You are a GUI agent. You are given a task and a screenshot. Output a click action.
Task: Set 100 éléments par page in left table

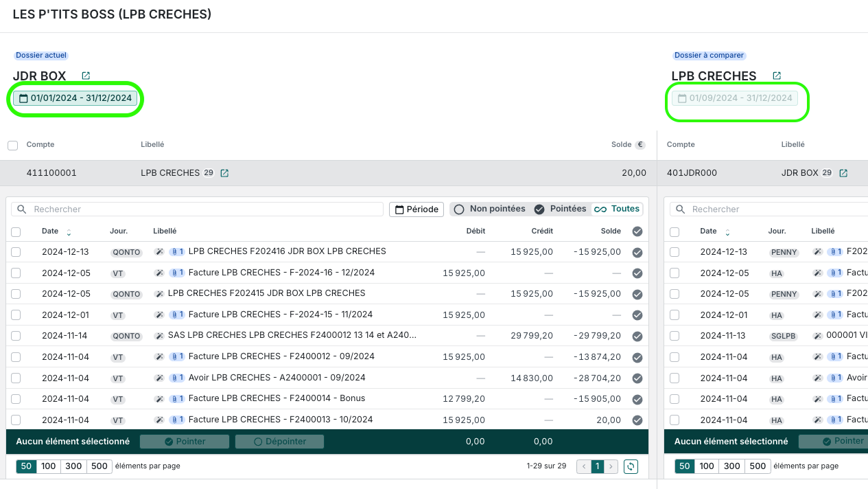(48, 466)
